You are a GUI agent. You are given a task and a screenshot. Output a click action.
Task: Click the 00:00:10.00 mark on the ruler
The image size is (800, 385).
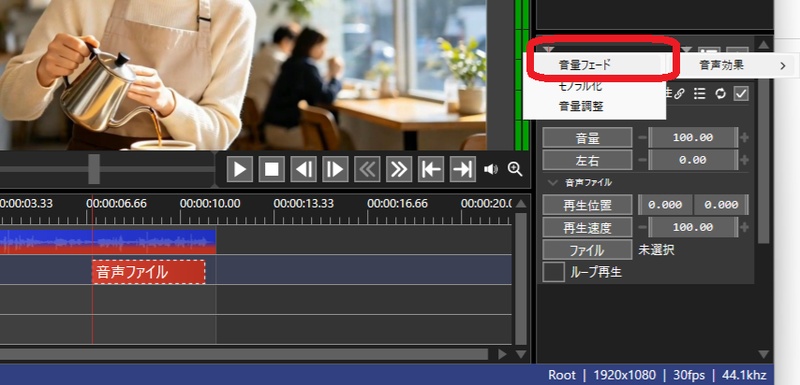(x=210, y=203)
